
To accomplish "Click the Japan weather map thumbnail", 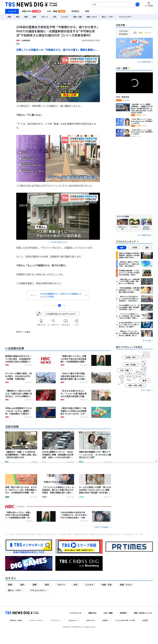I will (134, 48).
